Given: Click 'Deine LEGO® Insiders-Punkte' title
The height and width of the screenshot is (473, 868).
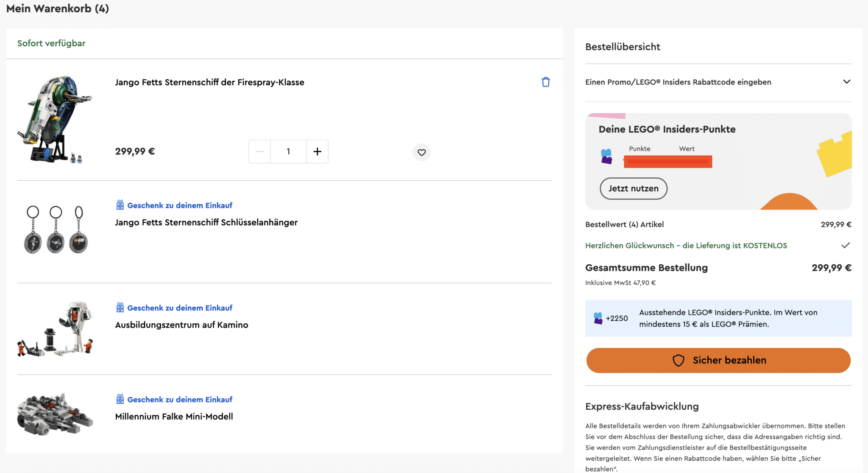Looking at the screenshot, I should click(667, 129).
